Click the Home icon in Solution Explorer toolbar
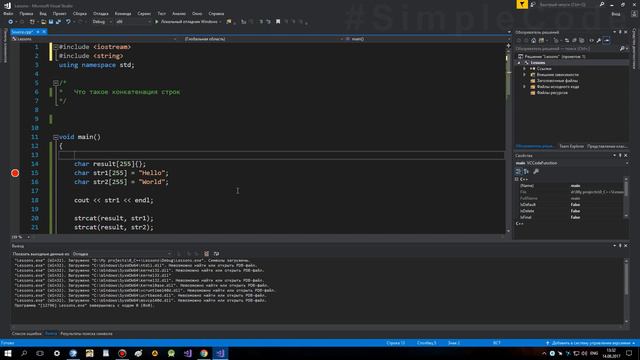The image size is (640, 360). (533, 40)
